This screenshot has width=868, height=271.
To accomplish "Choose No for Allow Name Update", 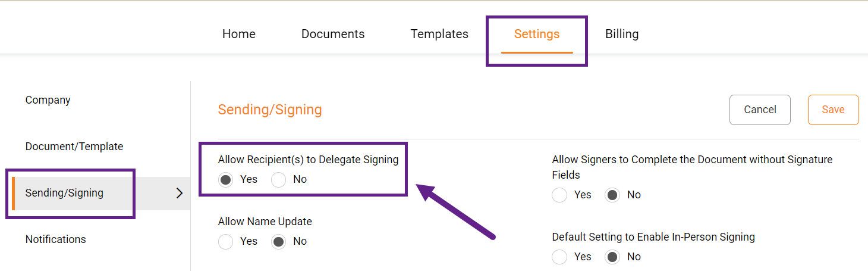I will click(279, 242).
